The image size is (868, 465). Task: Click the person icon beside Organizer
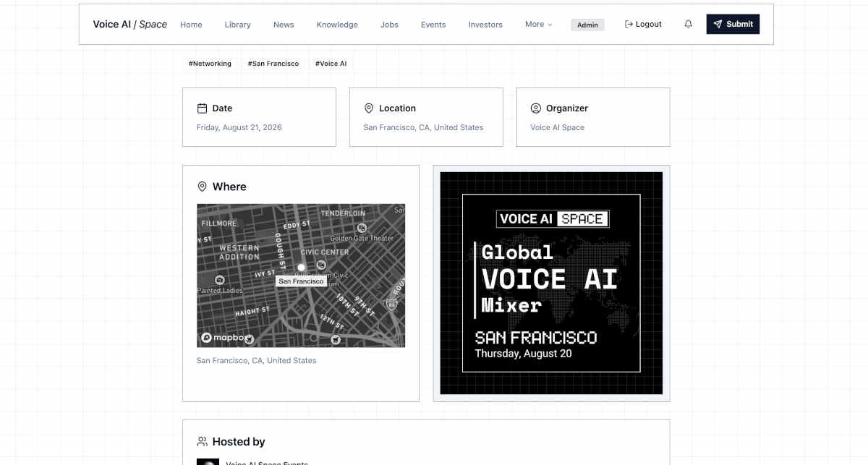(x=536, y=108)
